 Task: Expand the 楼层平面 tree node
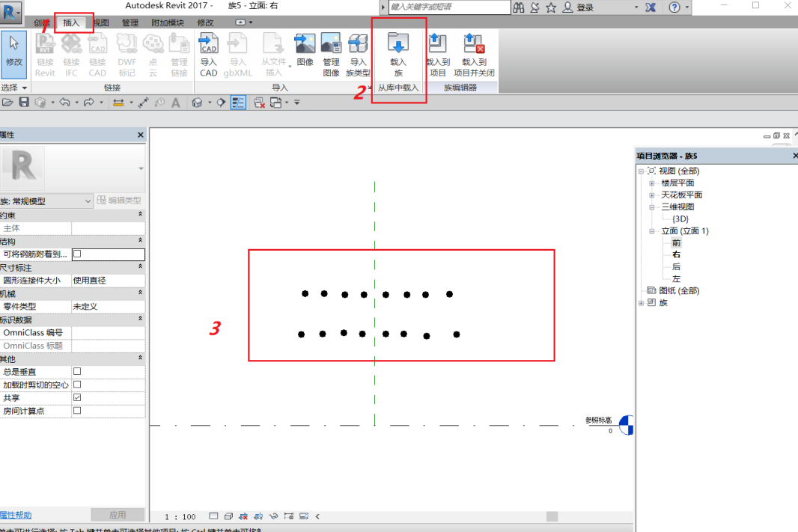[651, 183]
